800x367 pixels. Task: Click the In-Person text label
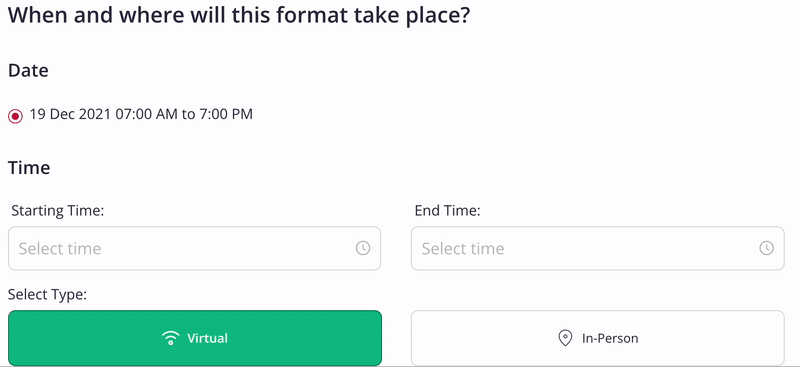click(x=610, y=338)
